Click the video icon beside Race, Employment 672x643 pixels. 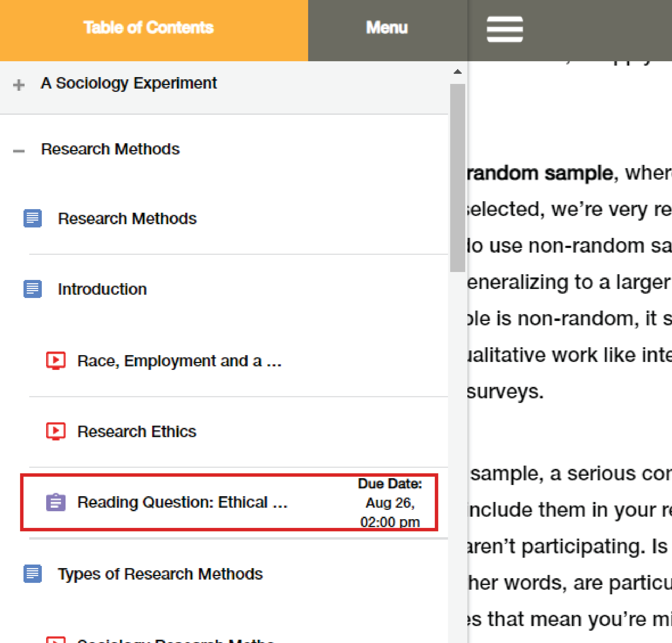pyautogui.click(x=56, y=361)
